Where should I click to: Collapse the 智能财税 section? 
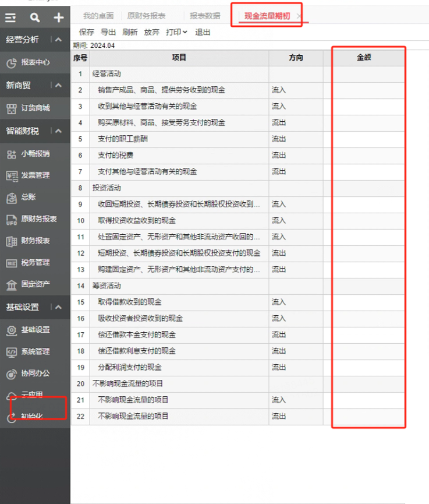58,131
